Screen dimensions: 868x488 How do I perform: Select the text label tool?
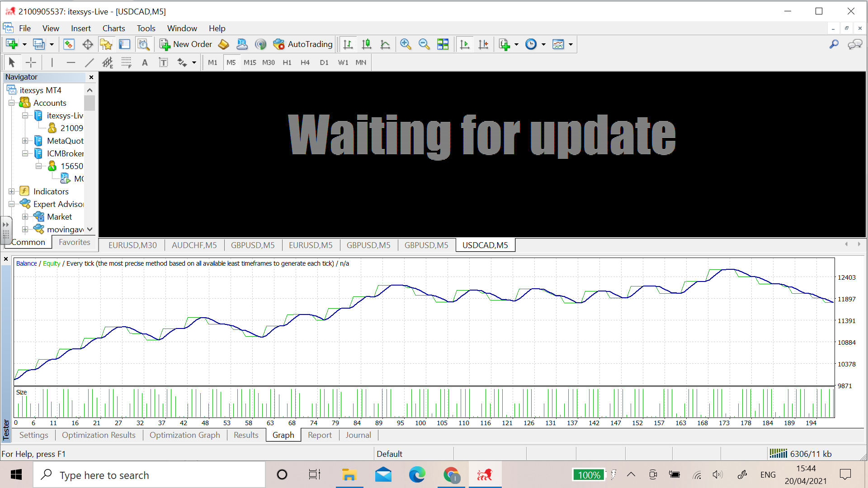[x=163, y=62]
